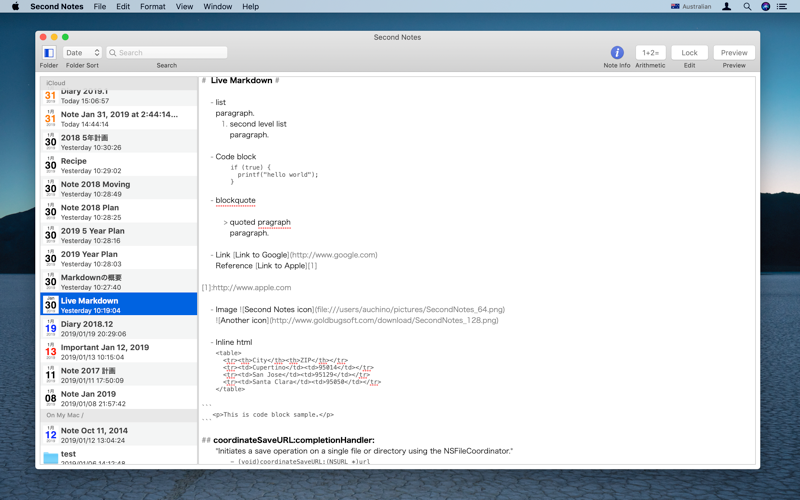
Task: Open the Apple menu icon
Action: click(x=15, y=7)
